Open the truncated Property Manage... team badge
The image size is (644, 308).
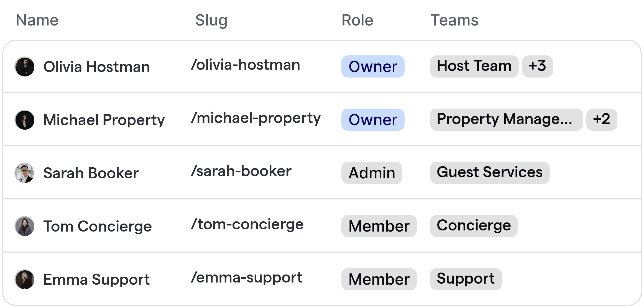pyautogui.click(x=506, y=120)
